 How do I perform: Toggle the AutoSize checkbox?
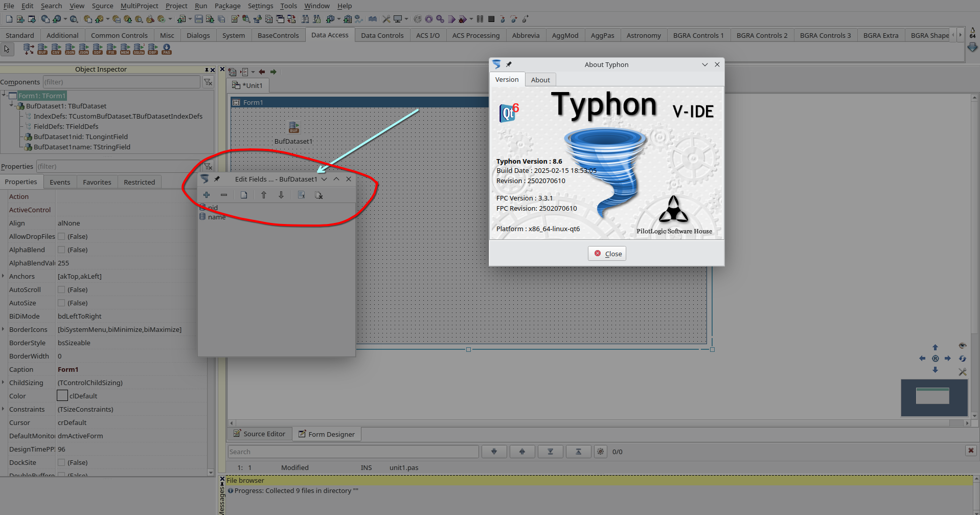click(x=61, y=303)
